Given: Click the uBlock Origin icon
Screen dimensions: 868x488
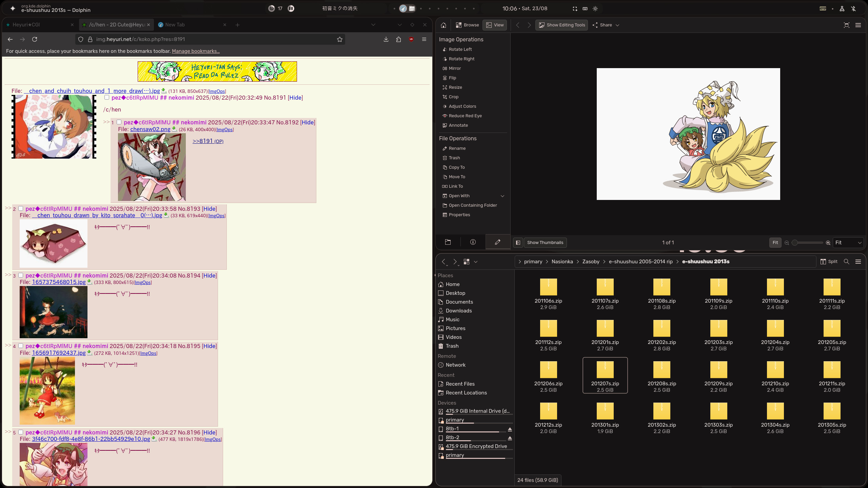Looking at the screenshot, I should (x=411, y=39).
